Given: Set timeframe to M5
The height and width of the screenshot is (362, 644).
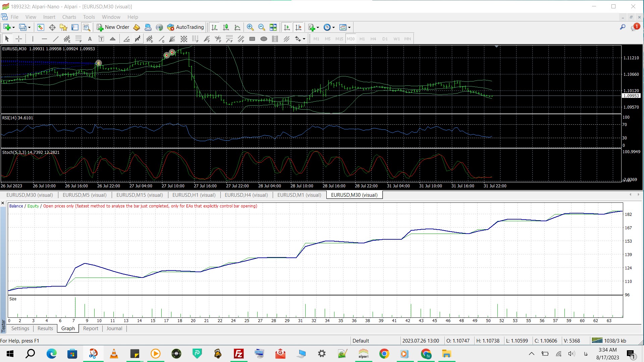Looking at the screenshot, I should [328, 39].
